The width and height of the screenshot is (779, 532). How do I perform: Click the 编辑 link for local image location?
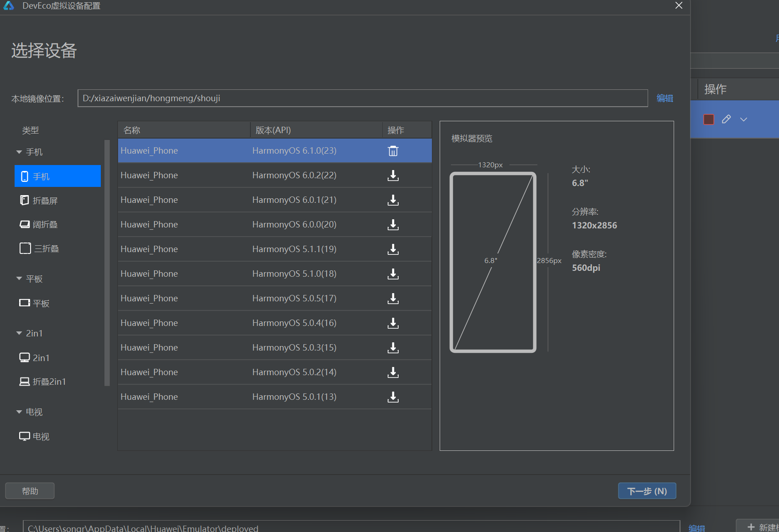pyautogui.click(x=665, y=98)
